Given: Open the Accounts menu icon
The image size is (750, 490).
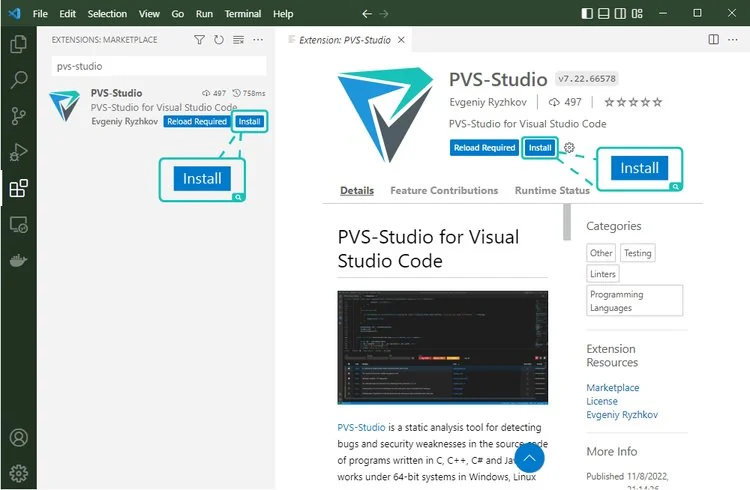Looking at the screenshot, I should pyautogui.click(x=18, y=437).
